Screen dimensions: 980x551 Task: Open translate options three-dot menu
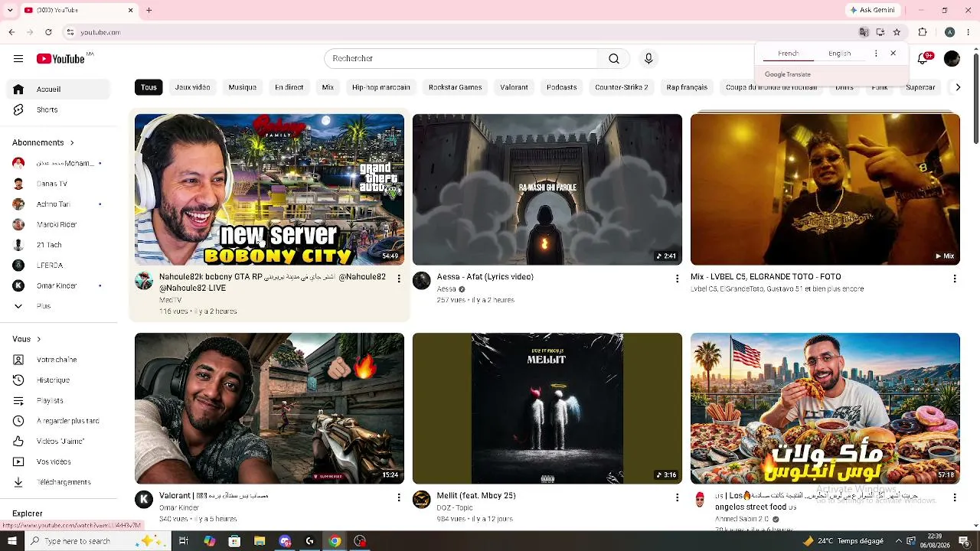(x=876, y=54)
